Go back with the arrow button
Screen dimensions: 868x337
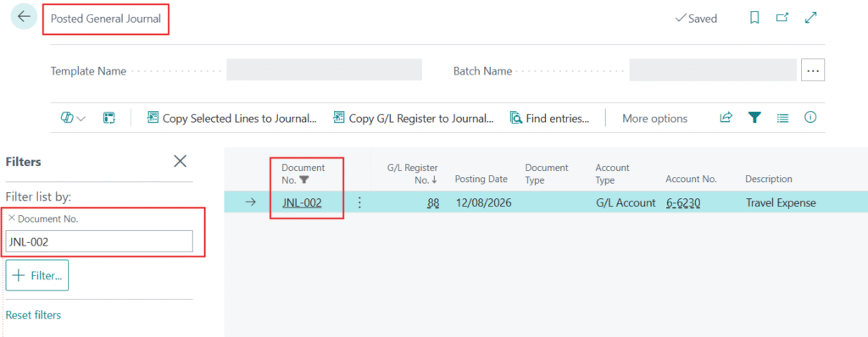[24, 17]
